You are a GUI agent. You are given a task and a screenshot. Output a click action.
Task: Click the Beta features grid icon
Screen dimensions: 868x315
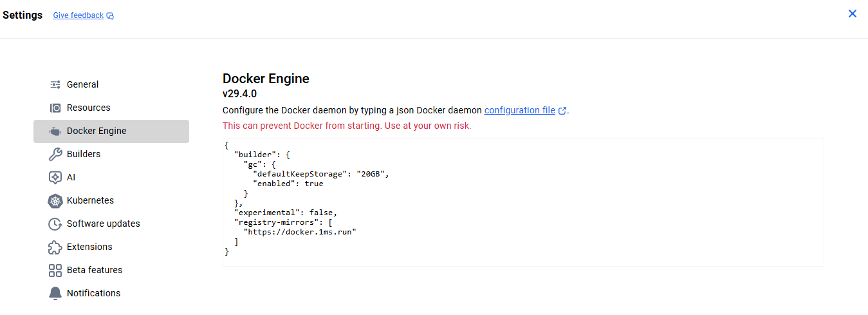(x=55, y=271)
